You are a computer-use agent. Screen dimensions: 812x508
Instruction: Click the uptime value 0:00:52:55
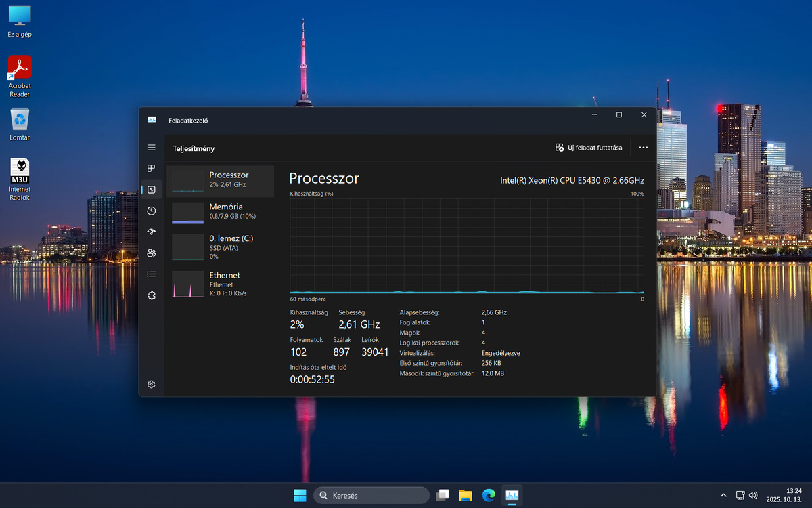click(x=313, y=380)
